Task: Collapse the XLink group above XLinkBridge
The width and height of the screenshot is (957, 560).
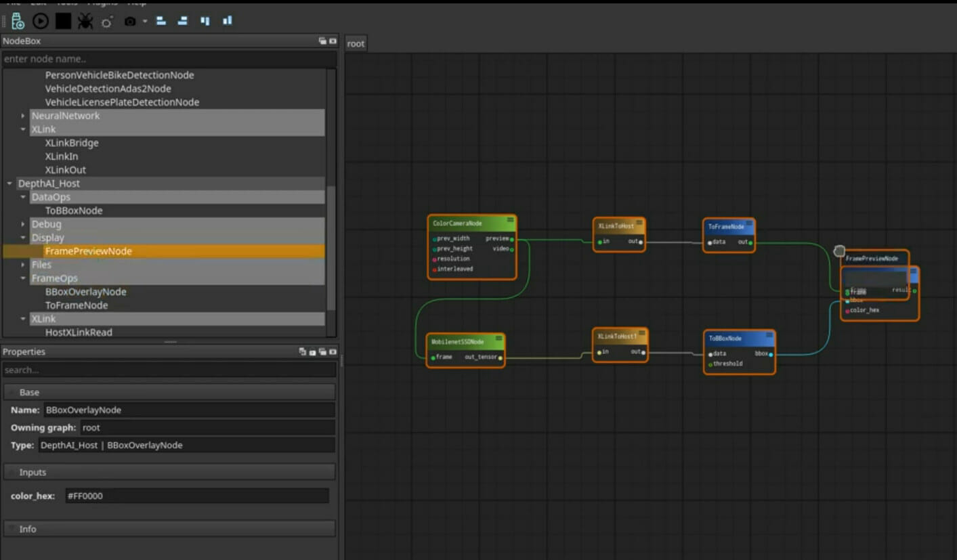Action: point(23,129)
